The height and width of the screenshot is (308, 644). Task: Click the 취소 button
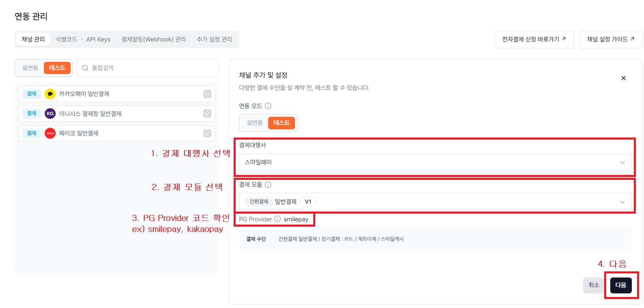(x=594, y=285)
